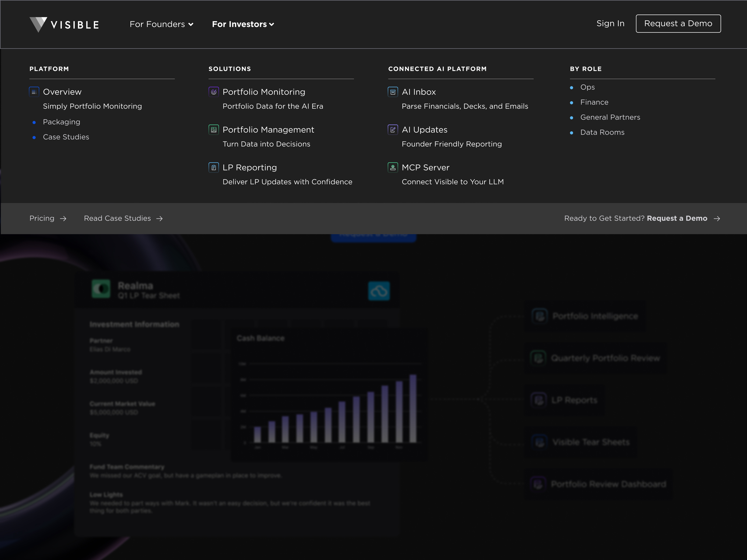The height and width of the screenshot is (560, 747).
Task: Open the Packaging link
Action: [61, 122]
